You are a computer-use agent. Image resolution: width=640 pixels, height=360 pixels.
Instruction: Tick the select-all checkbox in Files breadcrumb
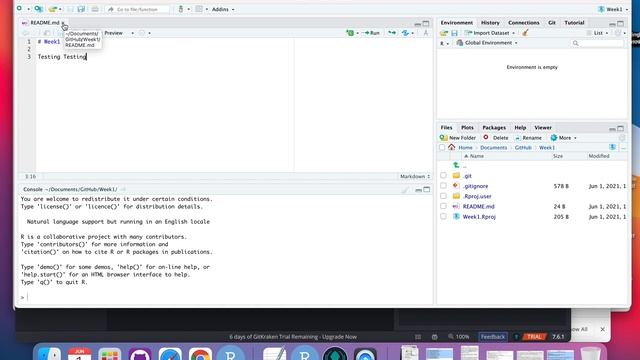[442, 147]
